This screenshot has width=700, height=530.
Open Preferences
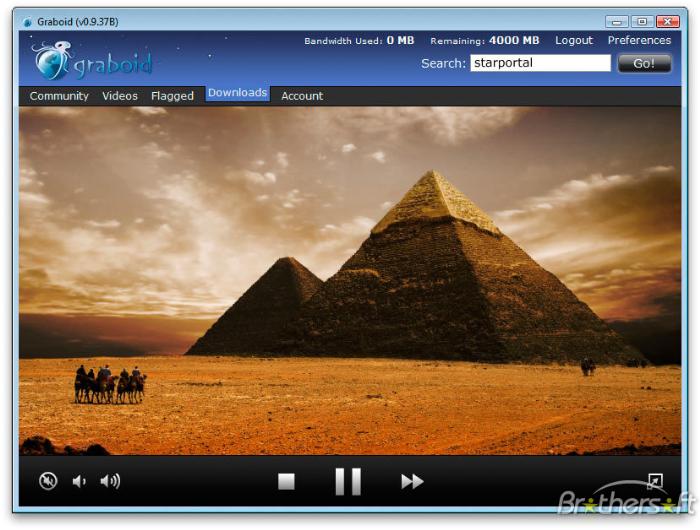pos(639,40)
